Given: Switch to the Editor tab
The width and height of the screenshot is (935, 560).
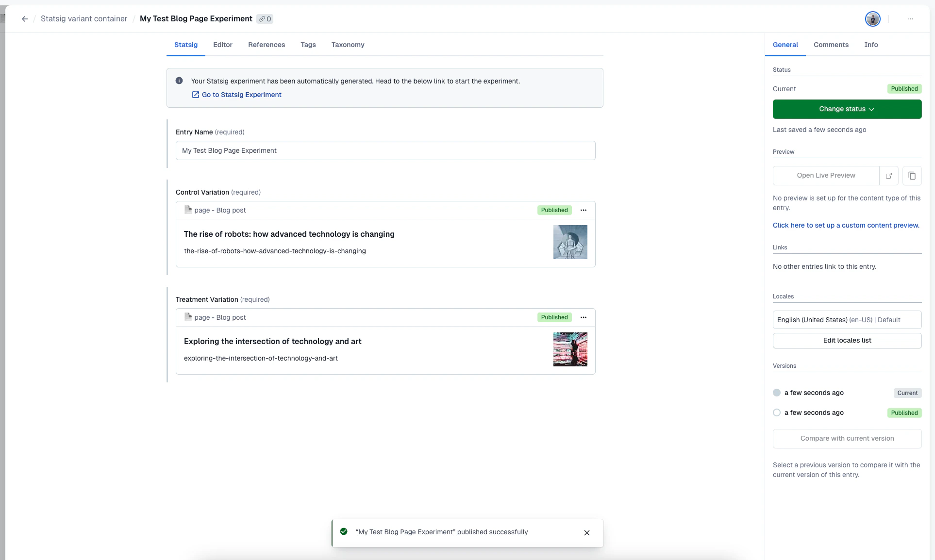Looking at the screenshot, I should [222, 45].
